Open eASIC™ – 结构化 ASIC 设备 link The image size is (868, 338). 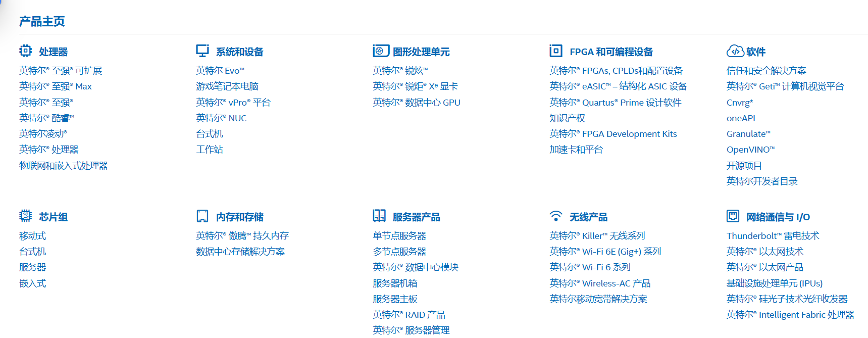(618, 86)
